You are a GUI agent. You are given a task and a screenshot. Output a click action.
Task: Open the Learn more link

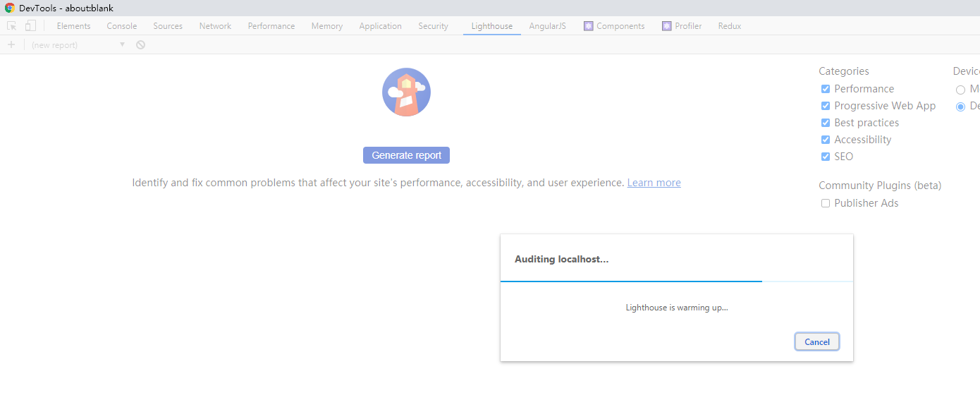point(654,183)
